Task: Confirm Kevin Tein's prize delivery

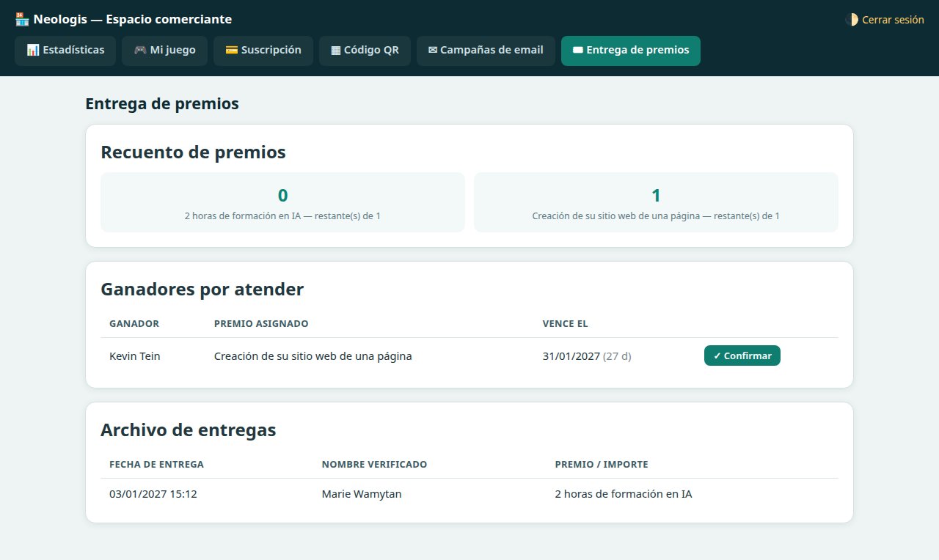Action: click(x=742, y=355)
